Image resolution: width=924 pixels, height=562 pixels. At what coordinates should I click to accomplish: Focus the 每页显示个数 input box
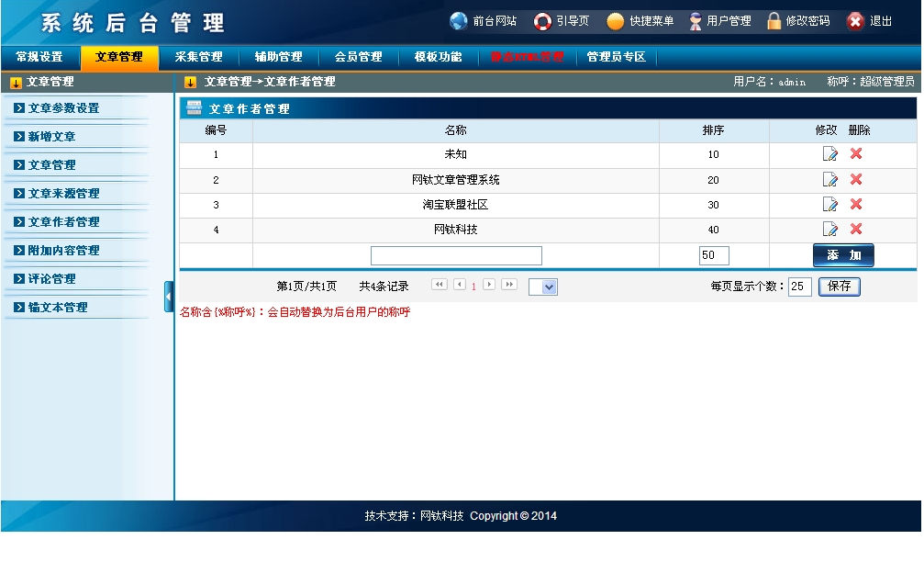point(799,287)
